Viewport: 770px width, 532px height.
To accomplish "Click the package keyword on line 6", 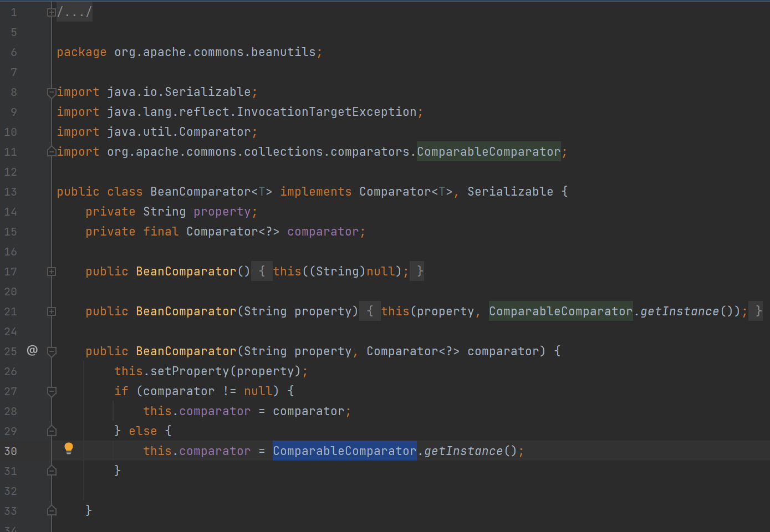I will pos(81,52).
